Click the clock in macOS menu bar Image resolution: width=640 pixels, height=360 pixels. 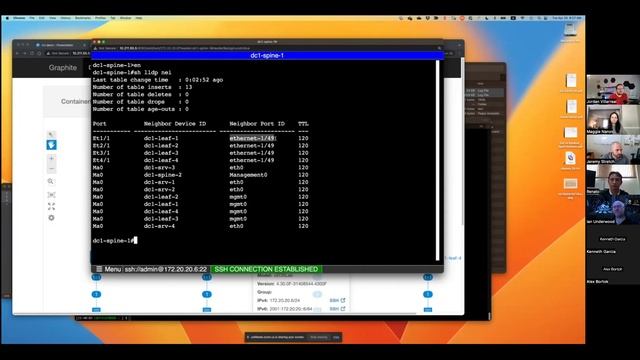[x=567, y=18]
